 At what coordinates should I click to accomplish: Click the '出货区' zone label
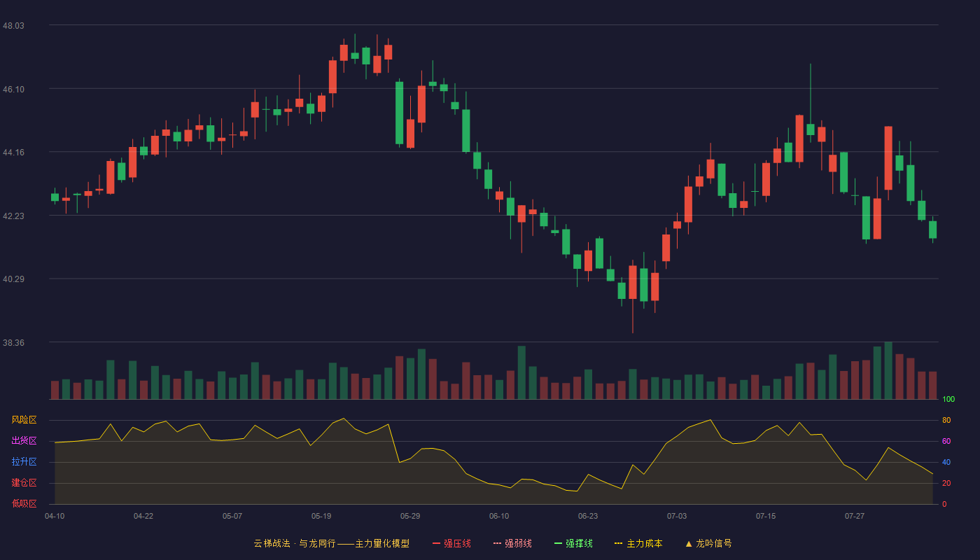24,441
